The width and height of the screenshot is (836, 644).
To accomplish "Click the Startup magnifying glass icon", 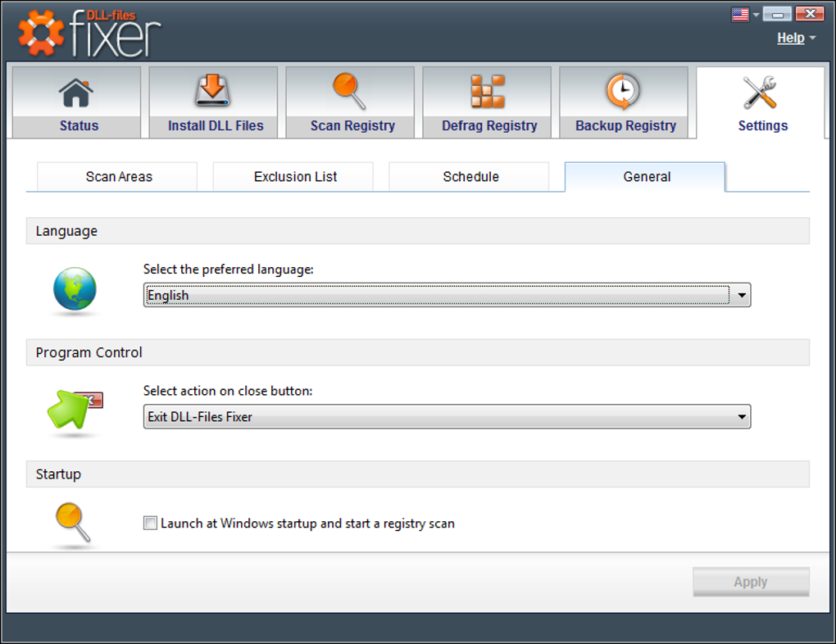I will [x=73, y=522].
